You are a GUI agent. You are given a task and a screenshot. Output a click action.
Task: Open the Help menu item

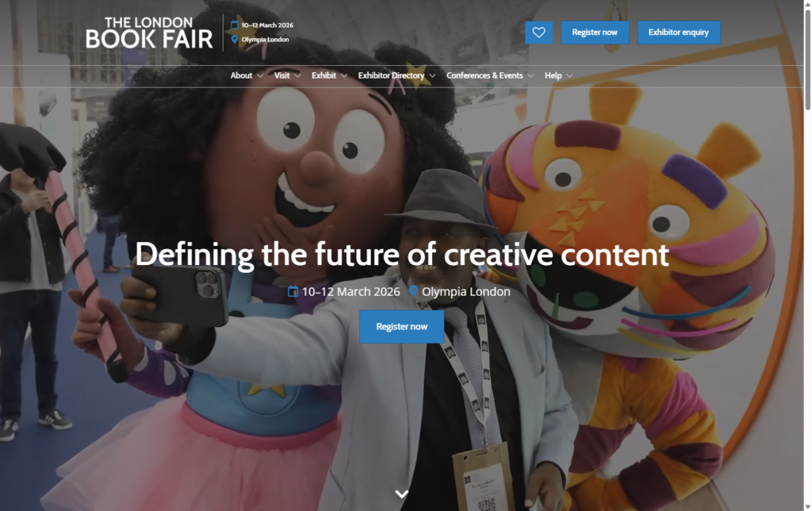(x=553, y=75)
